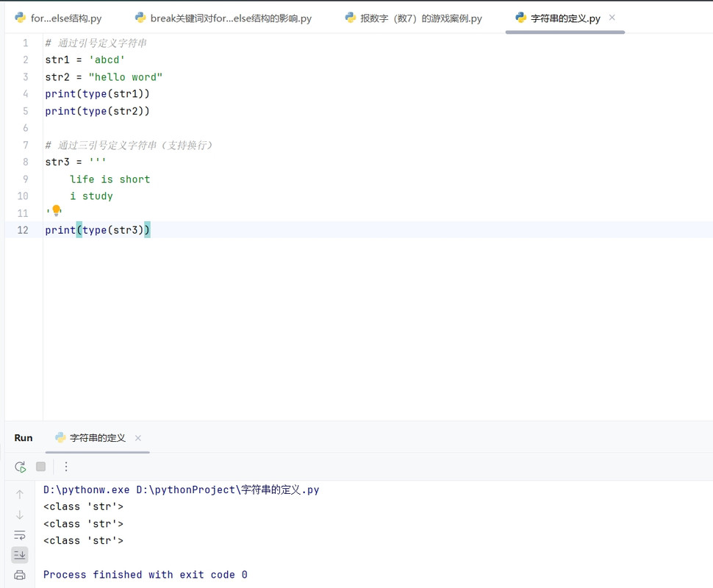The image size is (713, 588).
Task: Click the down arrow in Run console
Action: coord(20,514)
